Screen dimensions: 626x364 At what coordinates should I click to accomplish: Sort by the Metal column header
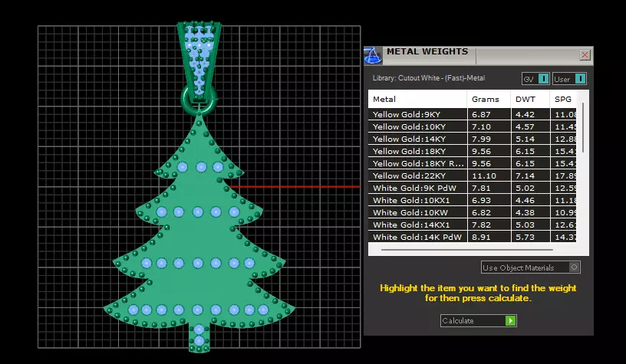[417, 100]
